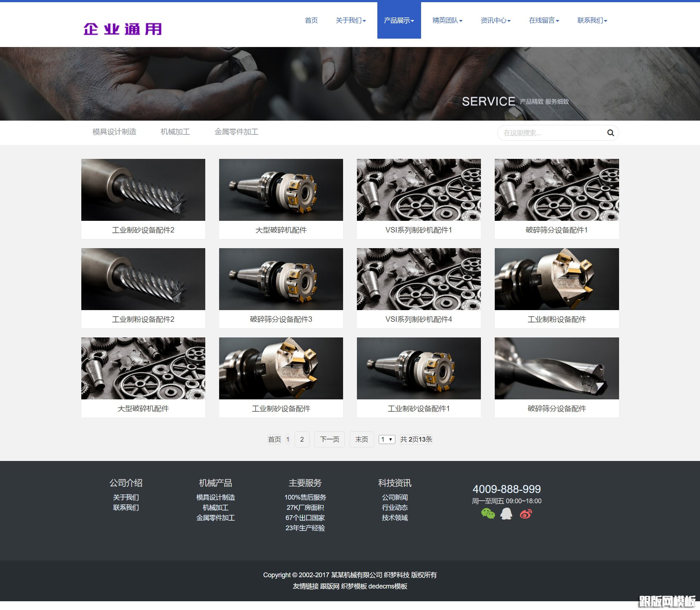Click the 企业通用 site logo
The image size is (700, 610).
click(122, 29)
